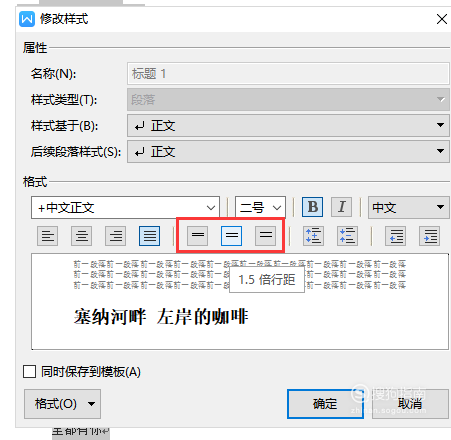Image resolution: width=451 pixels, height=440 pixels.
Task: Decrease paragraph spacing icon
Action: pyautogui.click(x=347, y=236)
